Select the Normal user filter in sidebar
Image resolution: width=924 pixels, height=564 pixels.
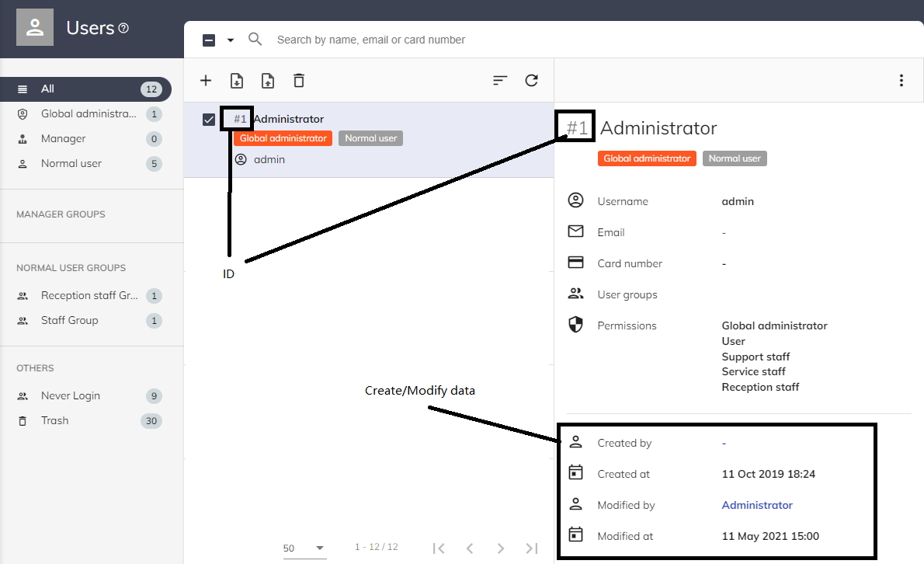(x=71, y=164)
